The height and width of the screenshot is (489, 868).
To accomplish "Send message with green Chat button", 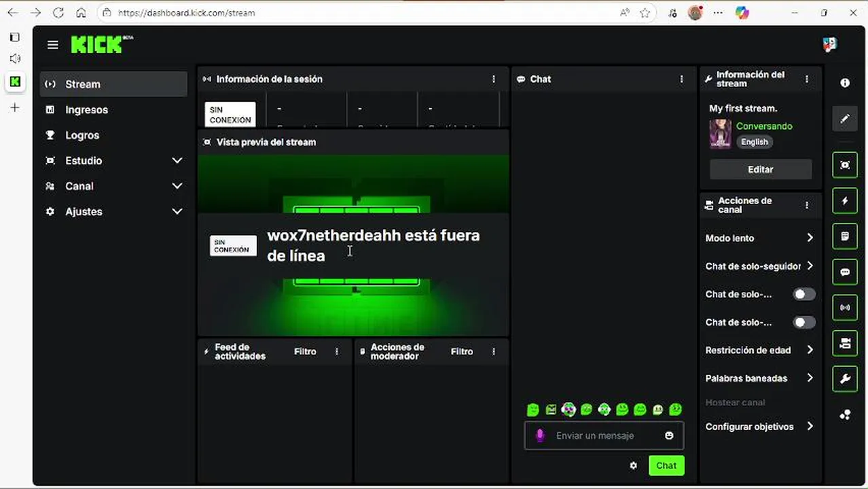I will coord(666,465).
